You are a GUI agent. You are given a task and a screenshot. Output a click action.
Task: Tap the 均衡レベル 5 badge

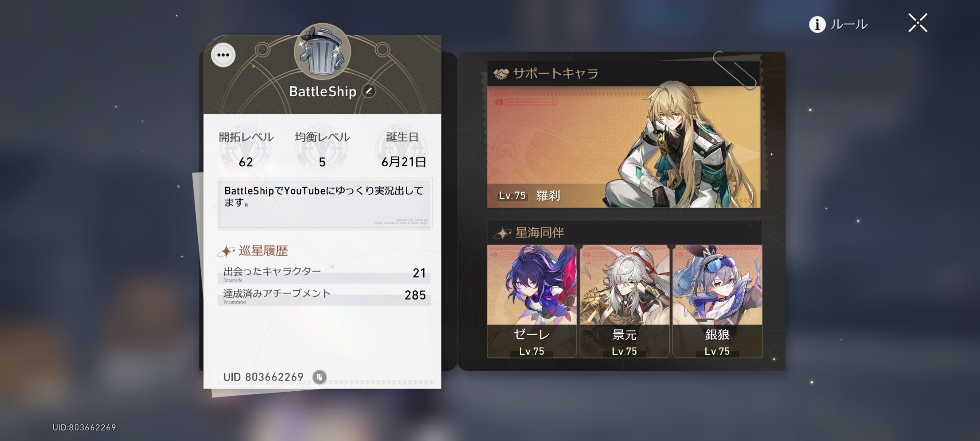[322, 149]
